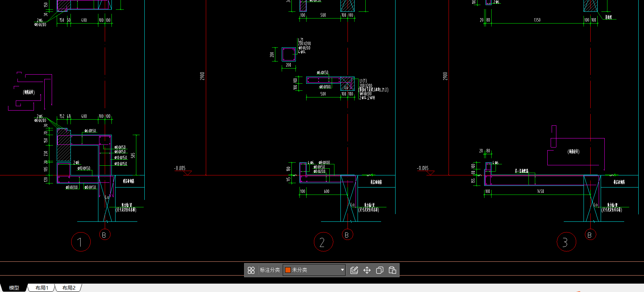Select detail number 3 circle

pyautogui.click(x=566, y=242)
